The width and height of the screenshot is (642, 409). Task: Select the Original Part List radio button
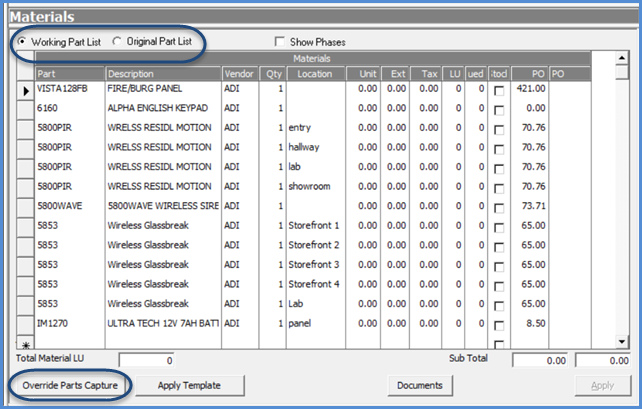117,41
